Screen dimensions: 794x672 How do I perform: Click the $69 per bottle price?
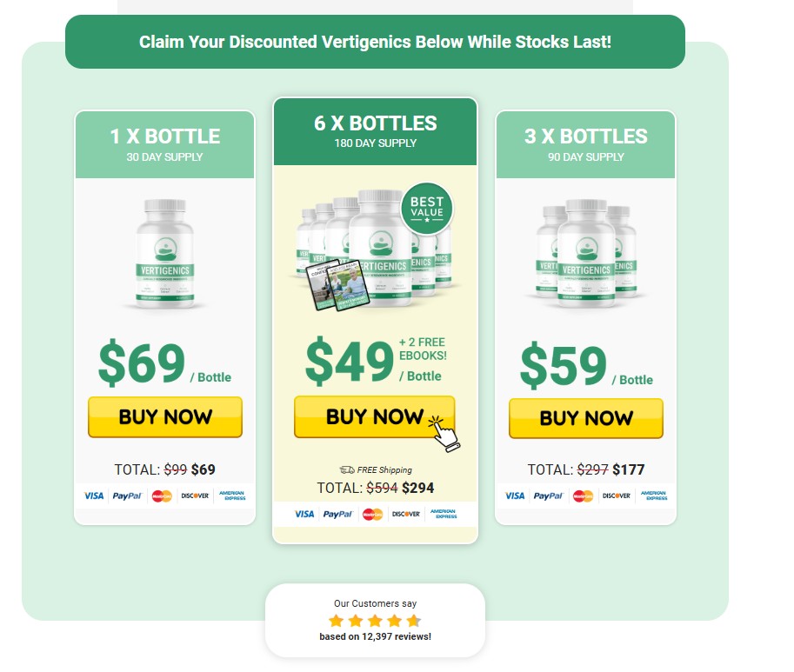coord(142,363)
